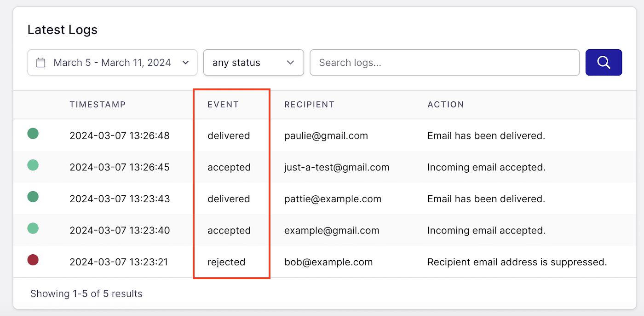Click the green dot beside pattie@example.com's row
Screen dimensions: 644x316
(33, 196)
